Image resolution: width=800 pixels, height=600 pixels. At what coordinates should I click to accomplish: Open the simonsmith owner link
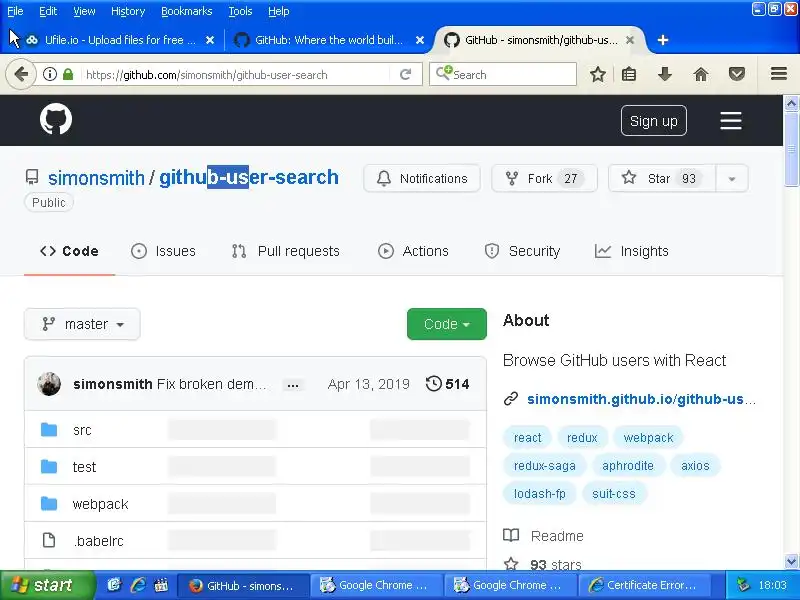pos(96,178)
